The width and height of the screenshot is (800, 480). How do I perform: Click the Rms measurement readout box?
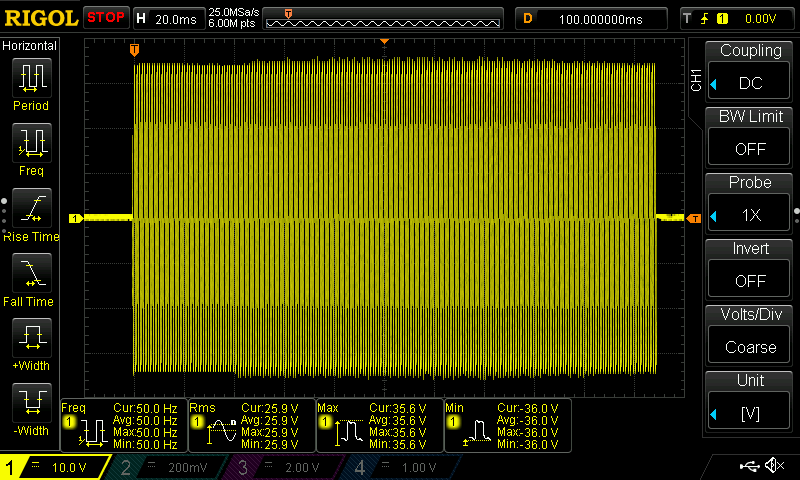[250, 425]
